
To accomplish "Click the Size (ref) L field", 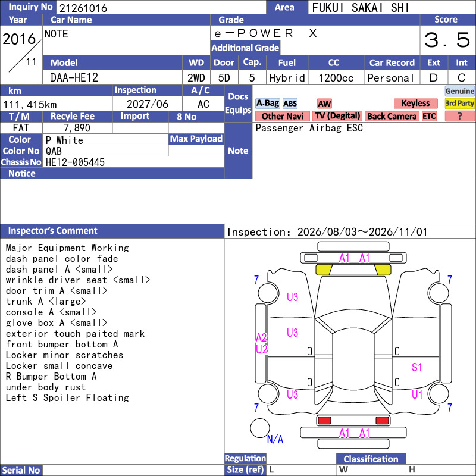I will pos(301,469).
